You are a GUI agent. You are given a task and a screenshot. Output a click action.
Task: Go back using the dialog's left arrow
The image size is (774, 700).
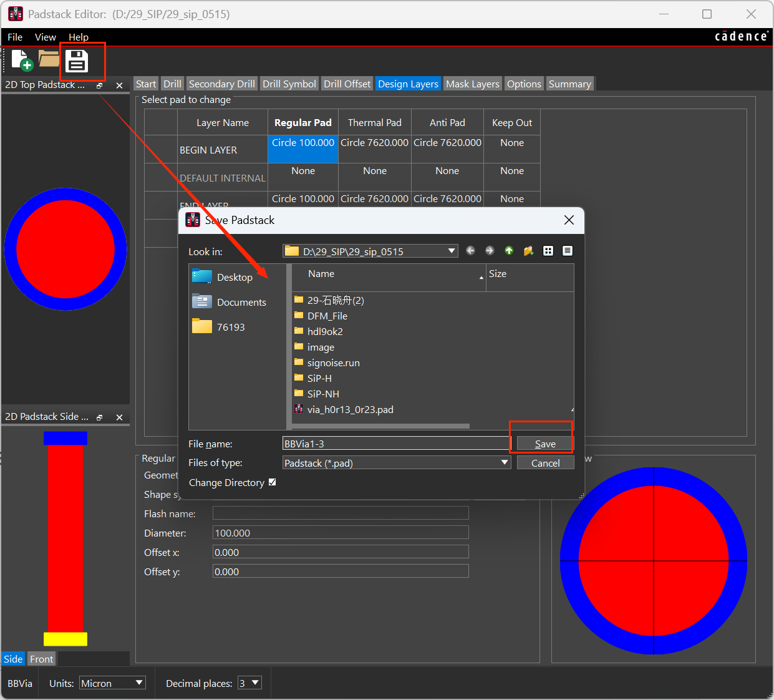point(470,251)
